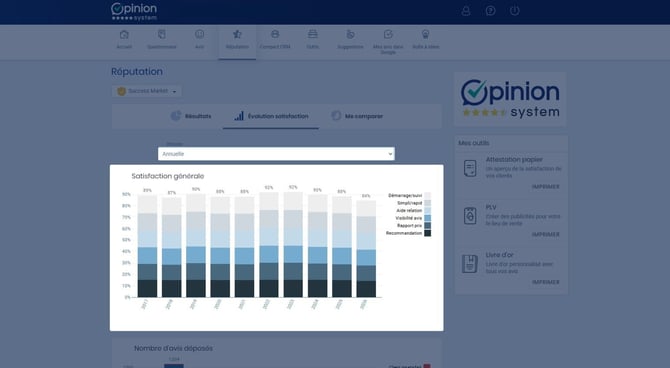Switch to the Me comparer tab
The image size is (670, 368).
(x=357, y=116)
